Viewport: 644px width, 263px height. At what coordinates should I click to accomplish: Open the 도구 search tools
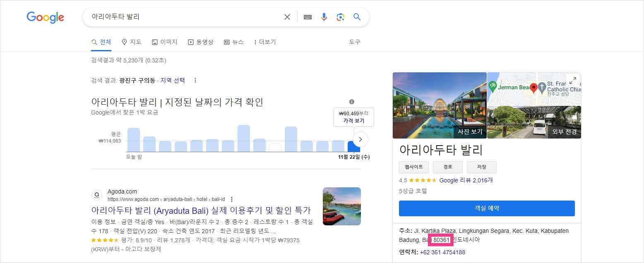(354, 42)
